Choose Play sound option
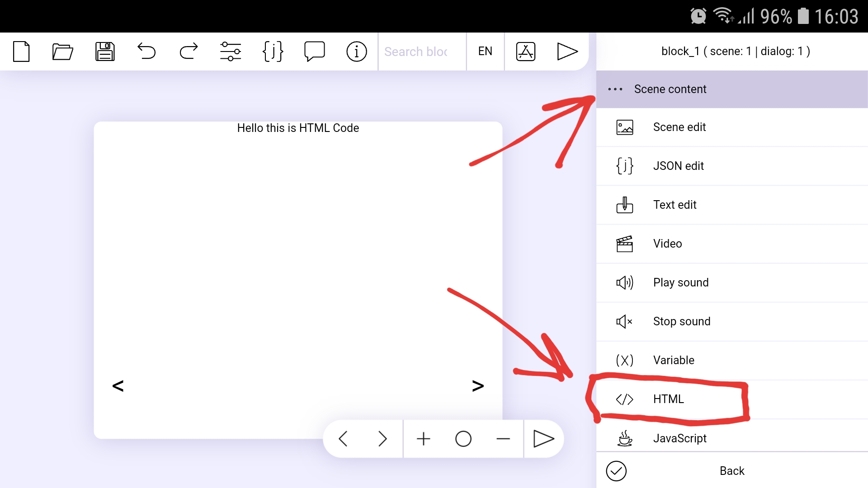Screen dimensions: 868x488 [x=680, y=282]
